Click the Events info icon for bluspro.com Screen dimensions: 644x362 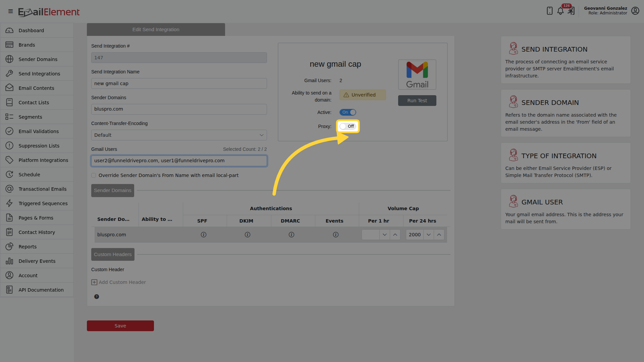point(336,235)
